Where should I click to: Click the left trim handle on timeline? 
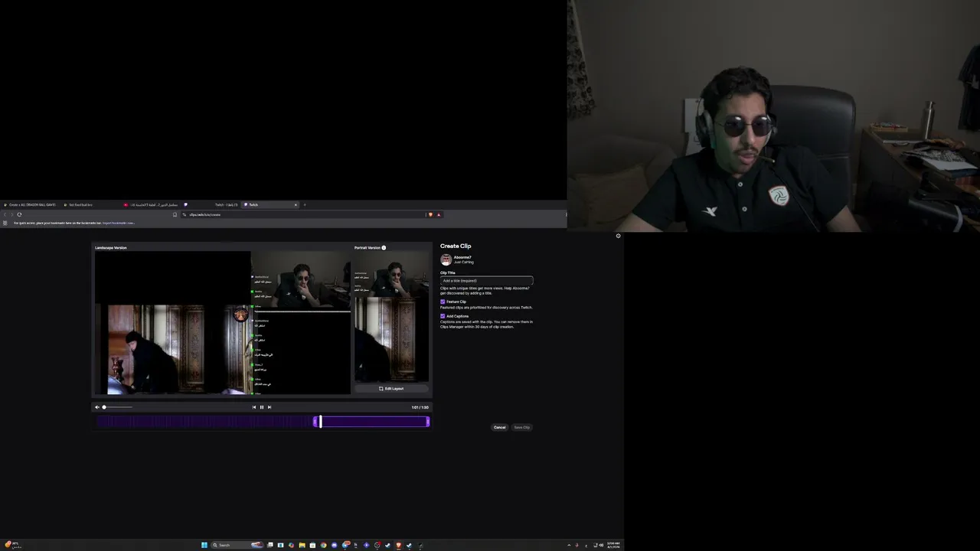pos(315,422)
